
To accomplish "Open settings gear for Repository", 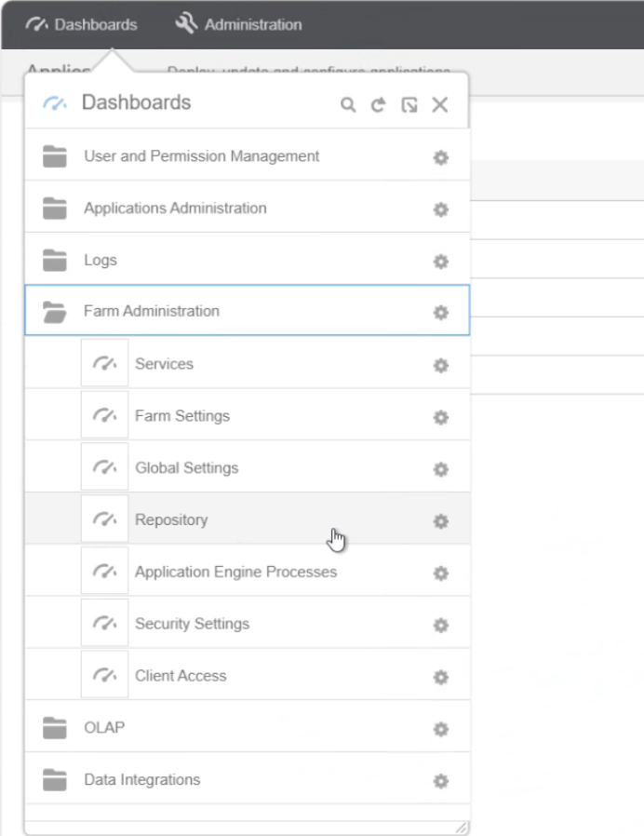I will [x=440, y=521].
